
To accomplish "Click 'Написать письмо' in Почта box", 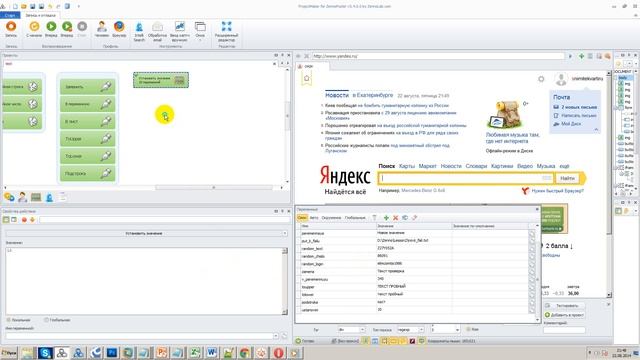I will point(578,116).
